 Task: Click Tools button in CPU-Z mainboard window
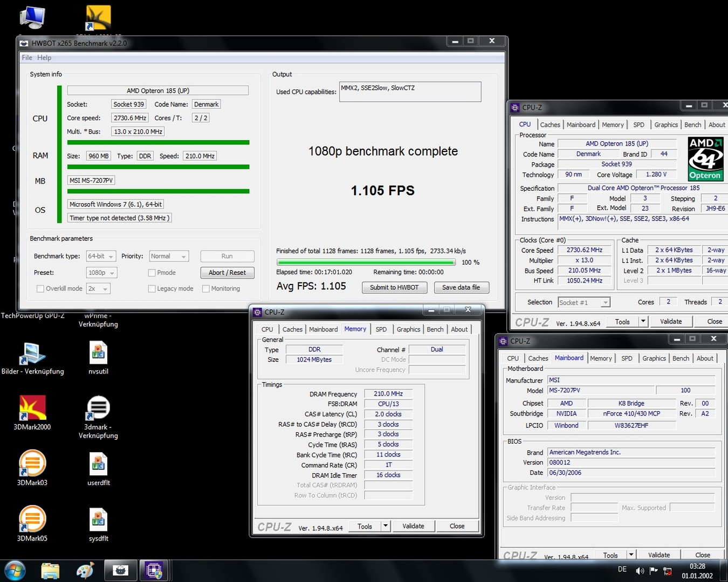pos(610,555)
